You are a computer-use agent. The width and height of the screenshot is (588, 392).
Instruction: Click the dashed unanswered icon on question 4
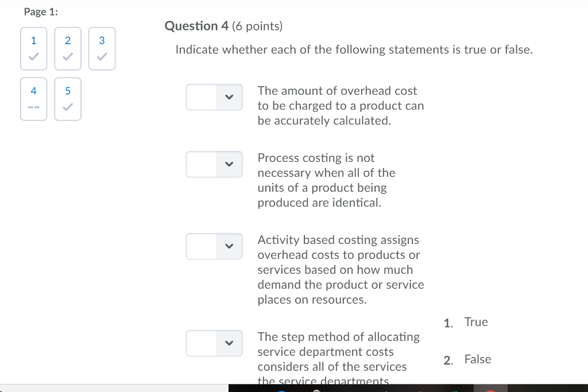pyautogui.click(x=33, y=106)
